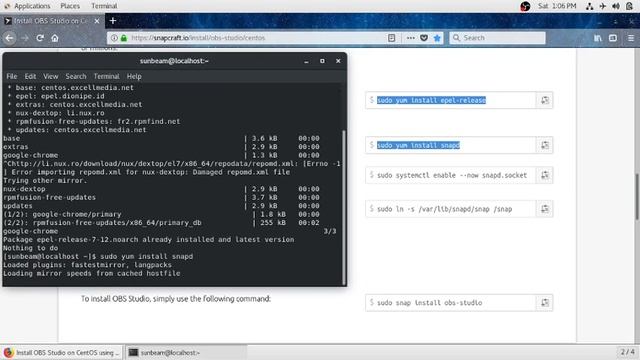This screenshot has width=640, height=360.
Task: Click the green padlock security icon
Action: (x=124, y=38)
